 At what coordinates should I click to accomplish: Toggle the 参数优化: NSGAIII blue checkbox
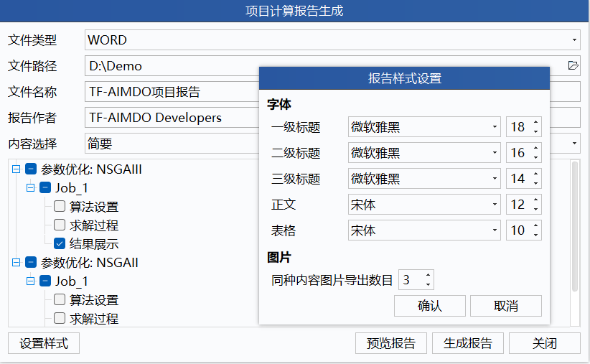pos(30,170)
